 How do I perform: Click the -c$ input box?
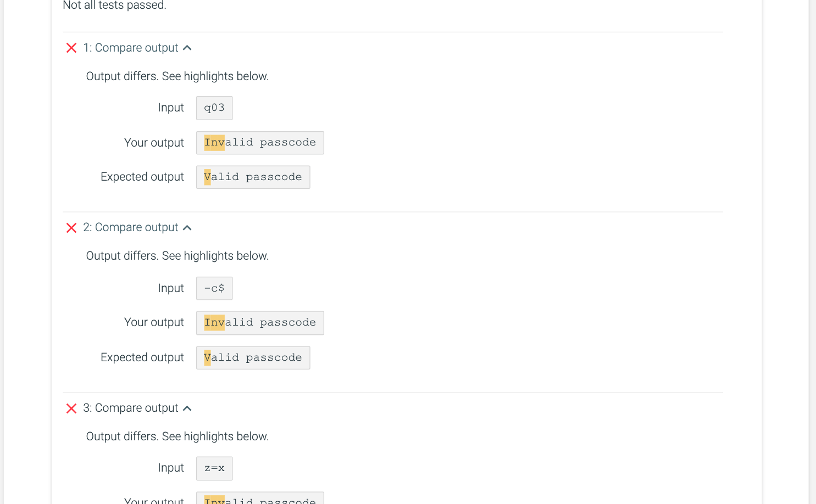point(214,288)
